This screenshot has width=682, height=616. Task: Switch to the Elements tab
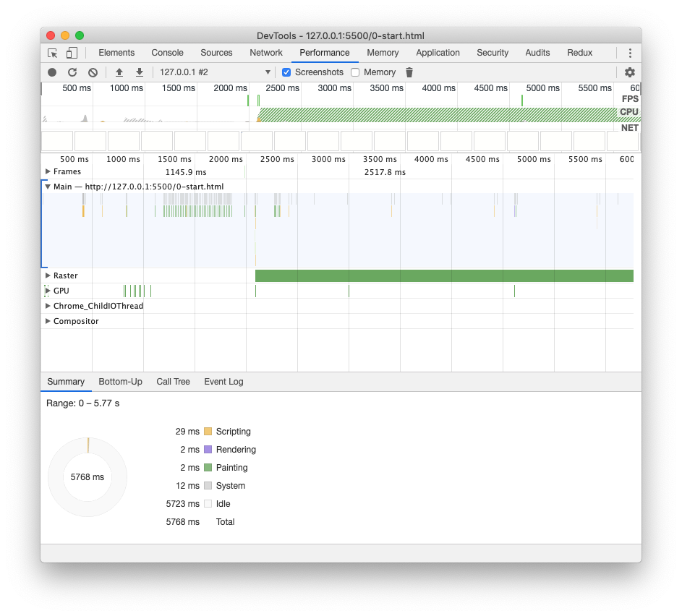tap(116, 53)
